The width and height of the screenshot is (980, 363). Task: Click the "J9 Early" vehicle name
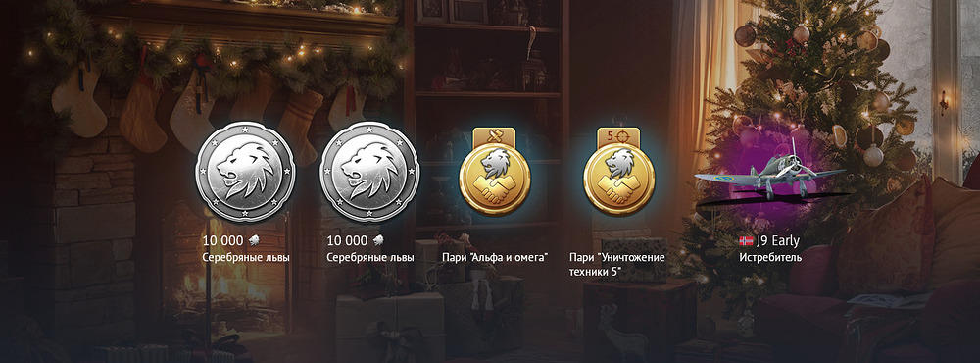coord(778,241)
